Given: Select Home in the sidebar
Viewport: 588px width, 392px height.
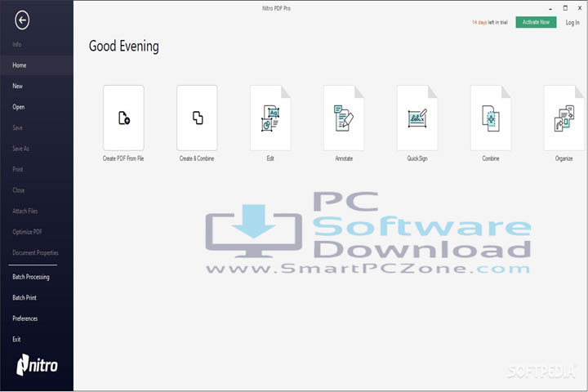Looking at the screenshot, I should 37,65.
